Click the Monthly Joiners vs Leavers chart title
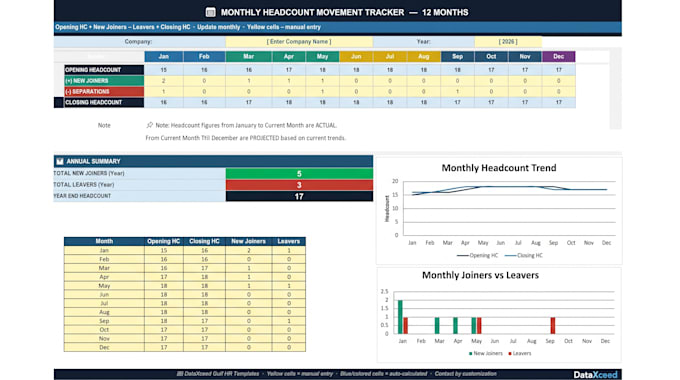680x380 pixels. (x=481, y=275)
